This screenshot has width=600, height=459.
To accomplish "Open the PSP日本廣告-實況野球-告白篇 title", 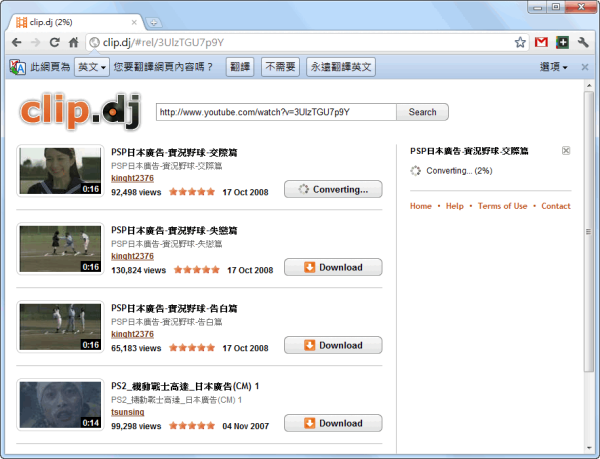I will coord(174,309).
